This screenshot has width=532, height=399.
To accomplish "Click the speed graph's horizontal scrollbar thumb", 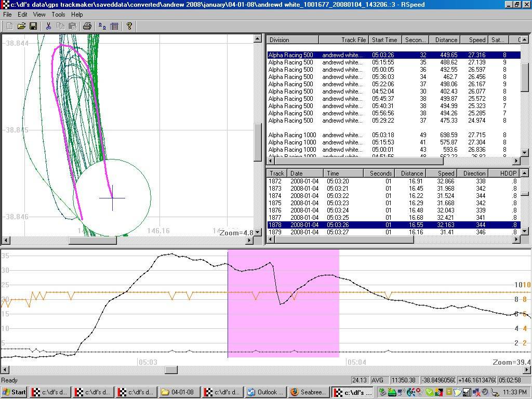I will tap(171, 370).
